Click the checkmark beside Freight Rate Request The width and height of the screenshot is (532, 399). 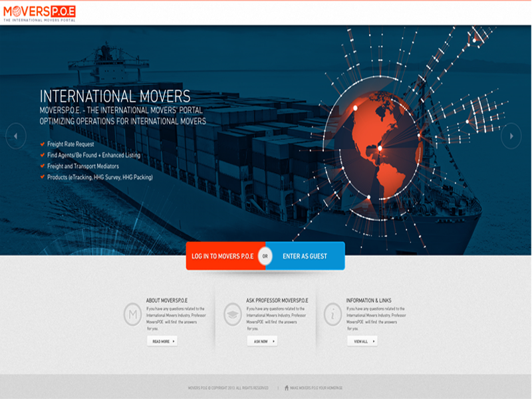click(43, 144)
